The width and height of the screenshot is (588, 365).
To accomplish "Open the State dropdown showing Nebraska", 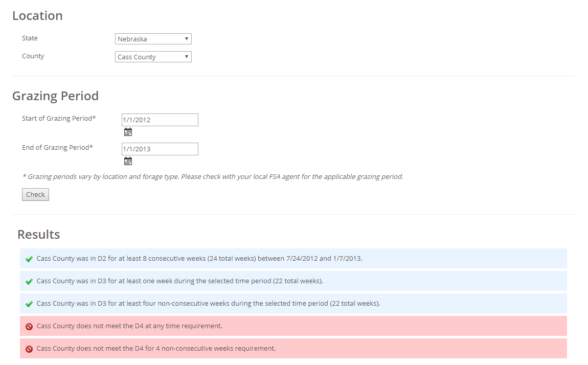I will tap(153, 38).
